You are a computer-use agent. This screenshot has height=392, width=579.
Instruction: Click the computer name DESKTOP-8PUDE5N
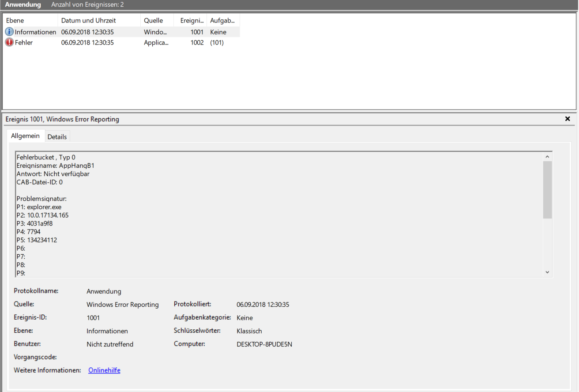point(264,344)
